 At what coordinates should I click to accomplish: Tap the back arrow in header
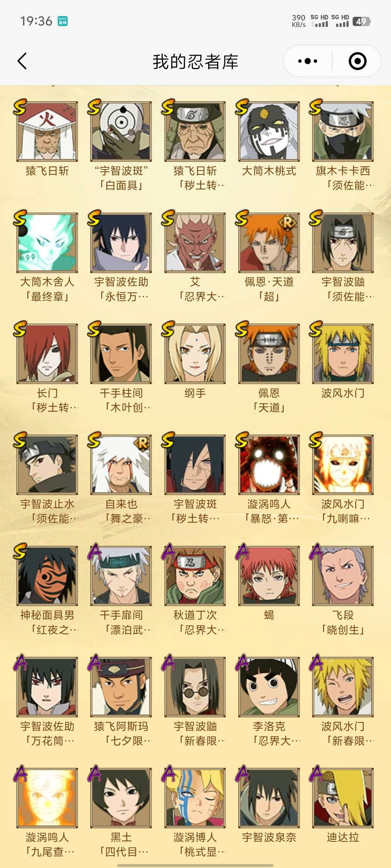(x=22, y=61)
